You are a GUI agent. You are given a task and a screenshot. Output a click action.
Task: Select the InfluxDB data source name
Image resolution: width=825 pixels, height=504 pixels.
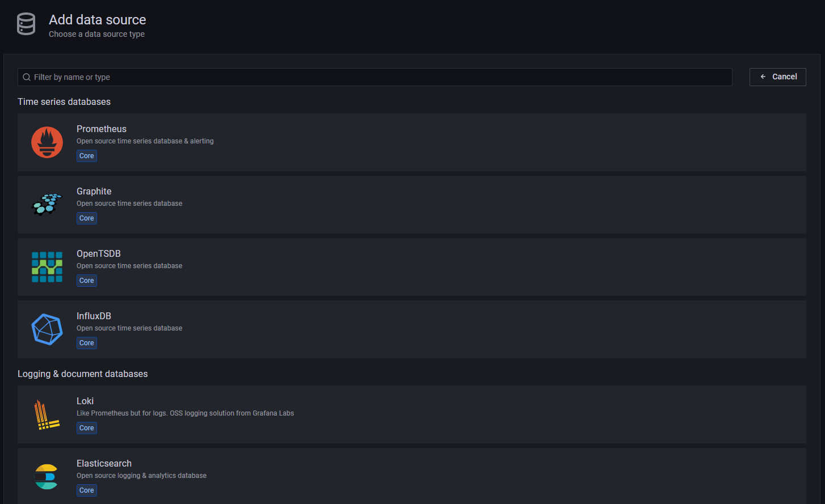94,316
